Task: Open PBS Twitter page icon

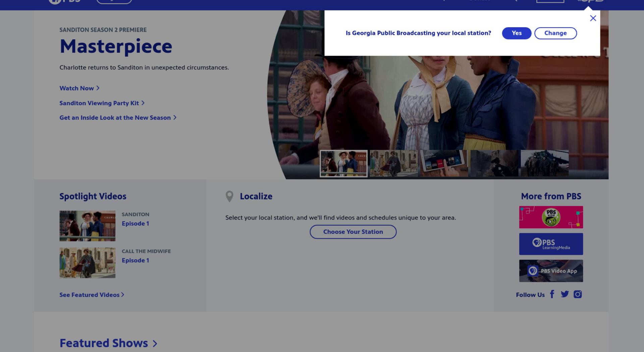Action: pos(565,294)
